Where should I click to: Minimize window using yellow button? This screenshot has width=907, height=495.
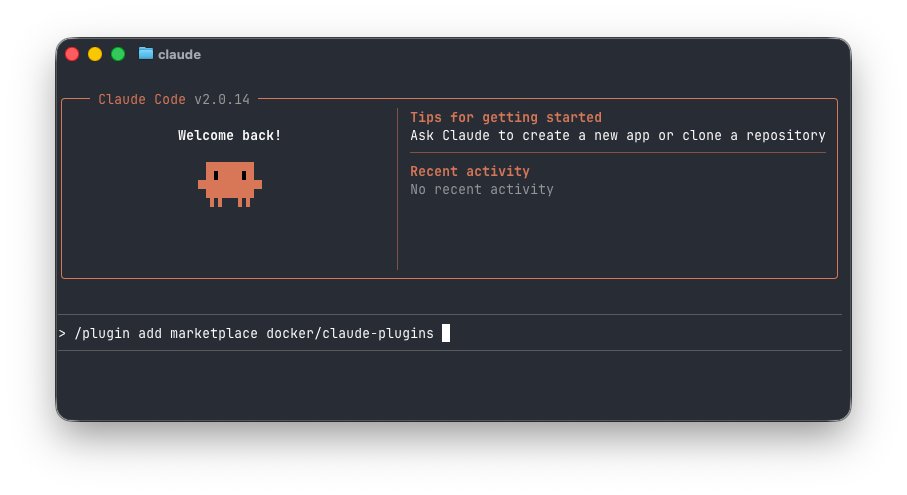95,54
